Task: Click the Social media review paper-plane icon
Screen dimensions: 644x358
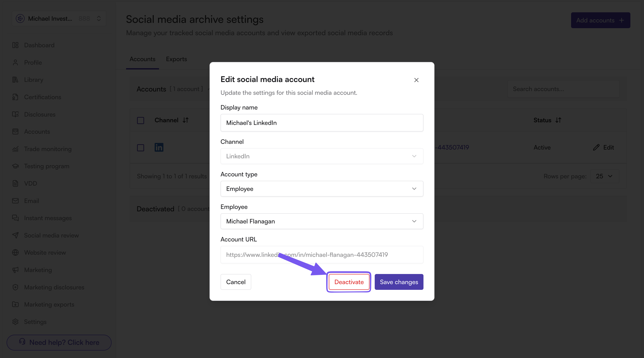Action: click(x=15, y=235)
